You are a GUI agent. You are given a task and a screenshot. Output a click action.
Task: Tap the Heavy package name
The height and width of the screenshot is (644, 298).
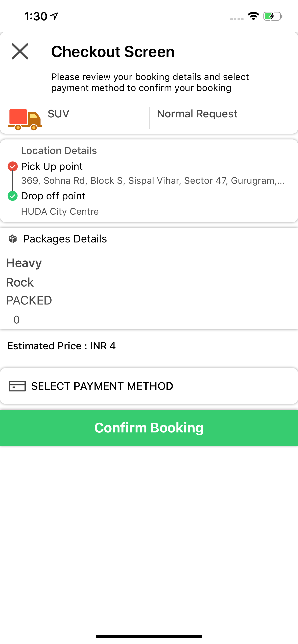[24, 263]
